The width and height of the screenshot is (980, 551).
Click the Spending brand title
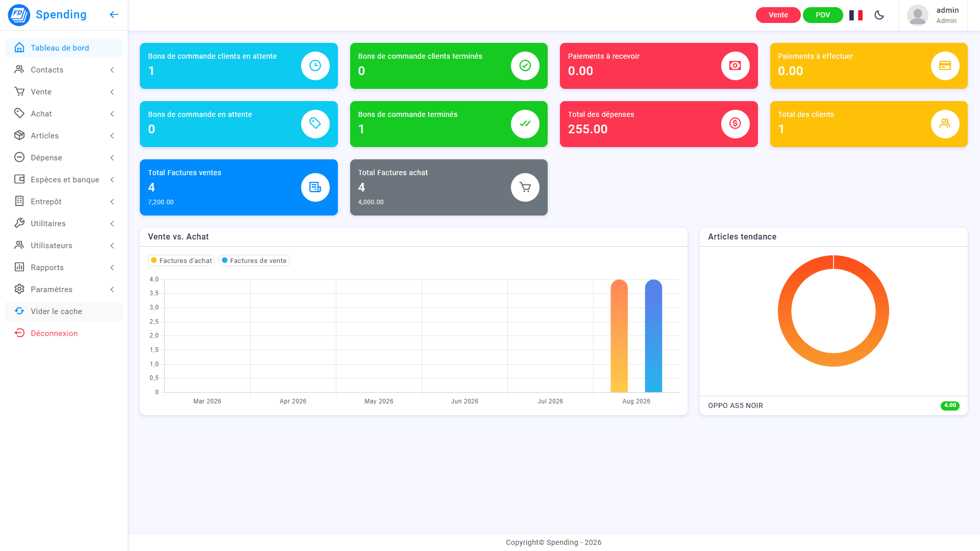point(61,14)
